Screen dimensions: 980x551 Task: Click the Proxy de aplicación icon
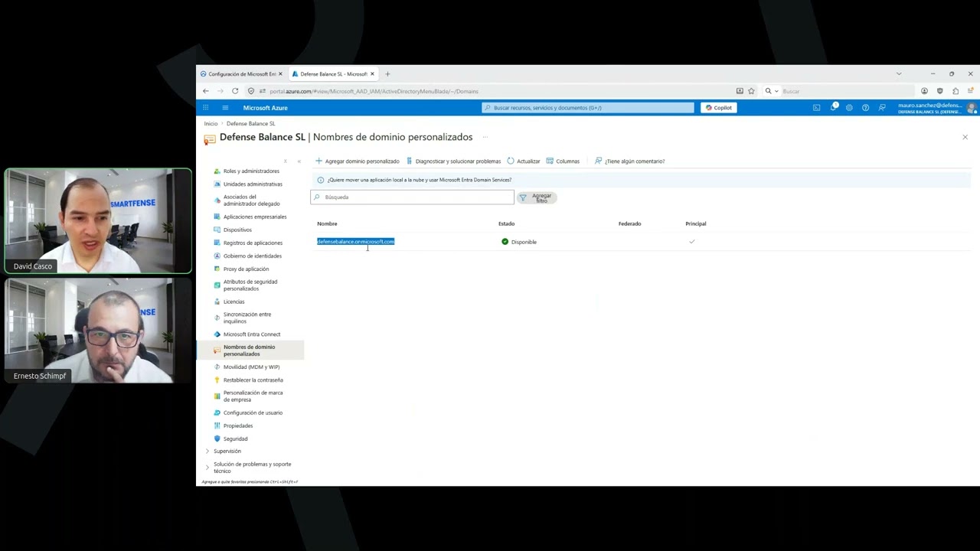217,269
